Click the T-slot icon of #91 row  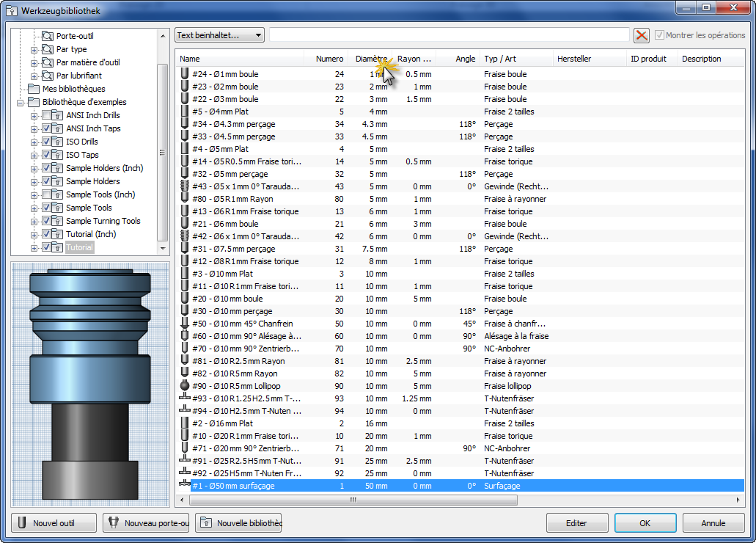(x=185, y=459)
